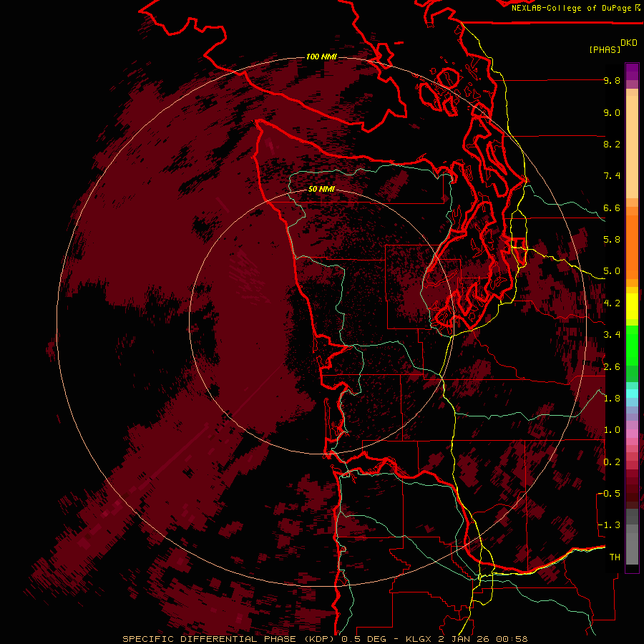Click the SPECIFIC DIFFERENTIAL PHASE caption words
The height and width of the screenshot is (644, 644).
pyautogui.click(x=209, y=639)
